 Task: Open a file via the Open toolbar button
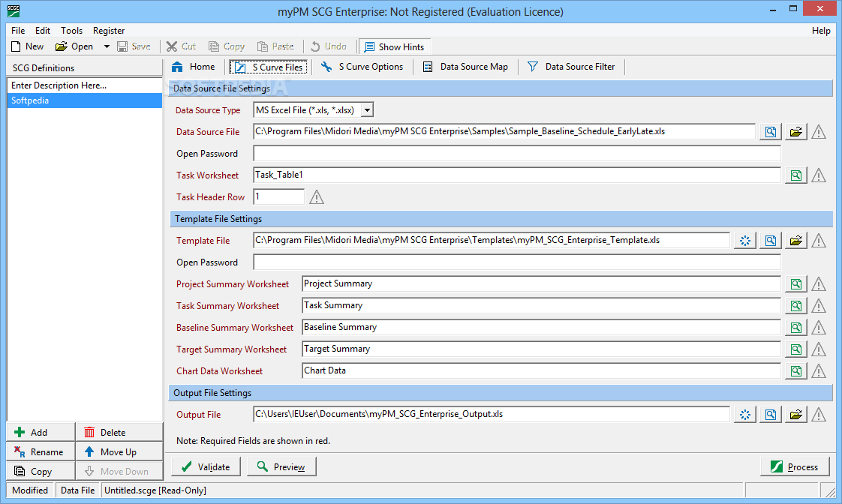tap(74, 46)
